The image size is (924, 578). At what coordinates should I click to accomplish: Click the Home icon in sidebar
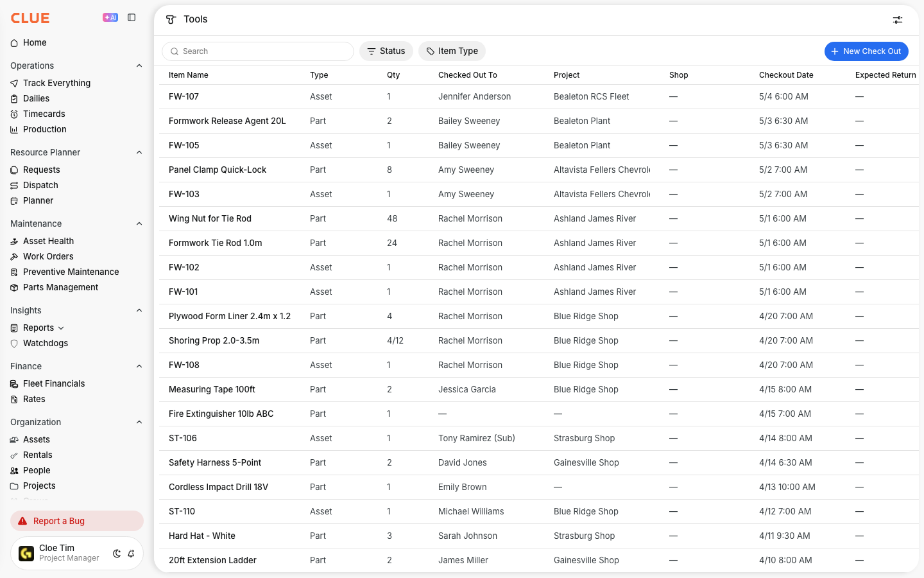[x=14, y=43]
